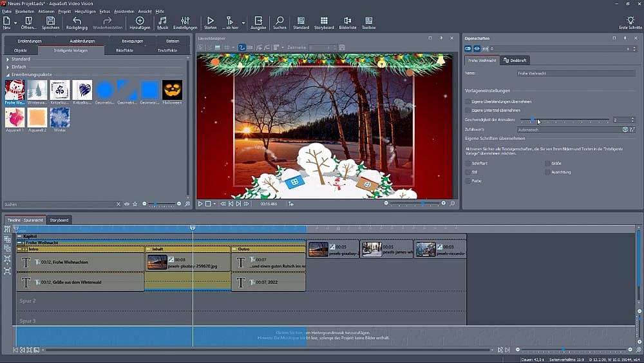Image resolution: width=644 pixels, height=363 pixels.
Task: Expand the Standard templates section
Action: click(x=8, y=59)
